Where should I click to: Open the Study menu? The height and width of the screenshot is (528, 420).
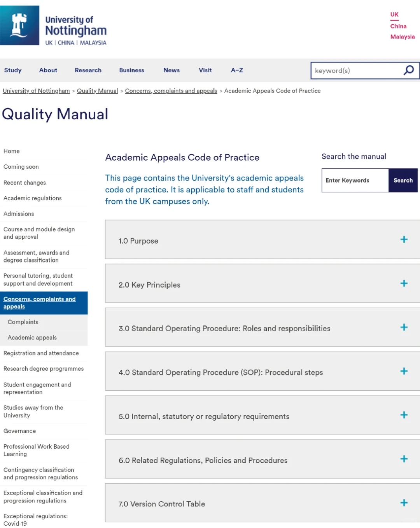(x=13, y=70)
